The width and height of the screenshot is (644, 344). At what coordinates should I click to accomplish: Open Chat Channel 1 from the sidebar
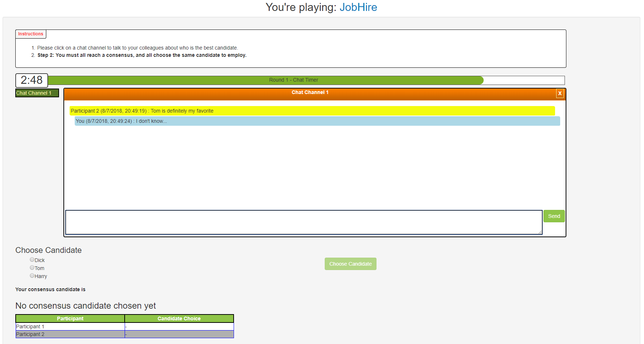click(x=37, y=93)
